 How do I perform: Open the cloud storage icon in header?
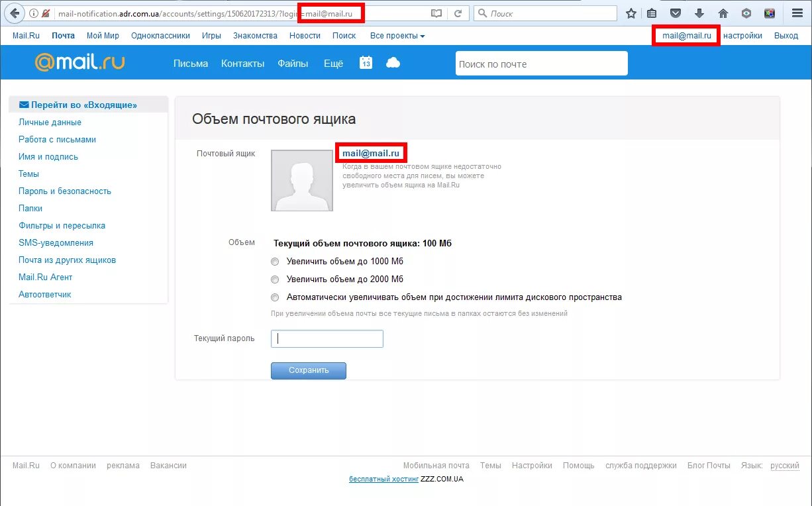pyautogui.click(x=393, y=63)
